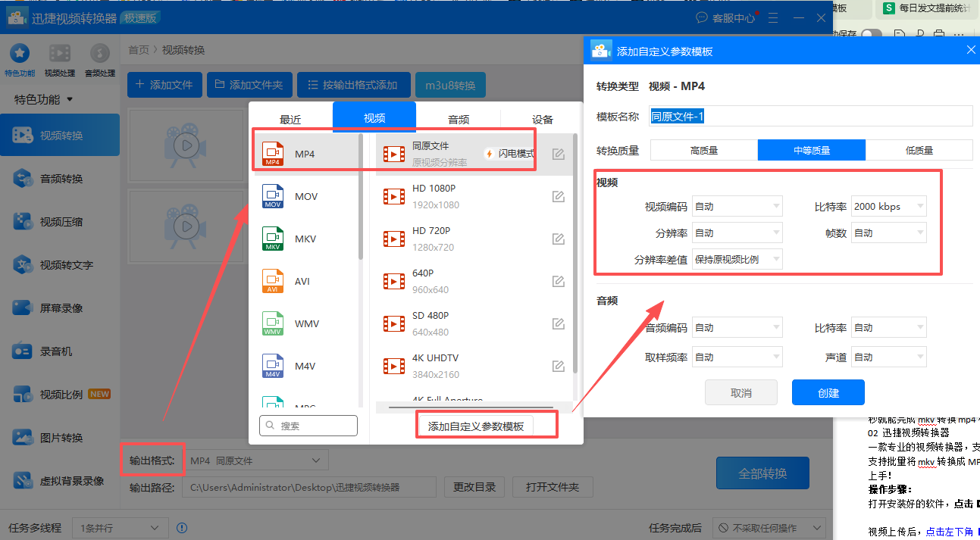Select 视频转文字 in the sidebar

60,265
